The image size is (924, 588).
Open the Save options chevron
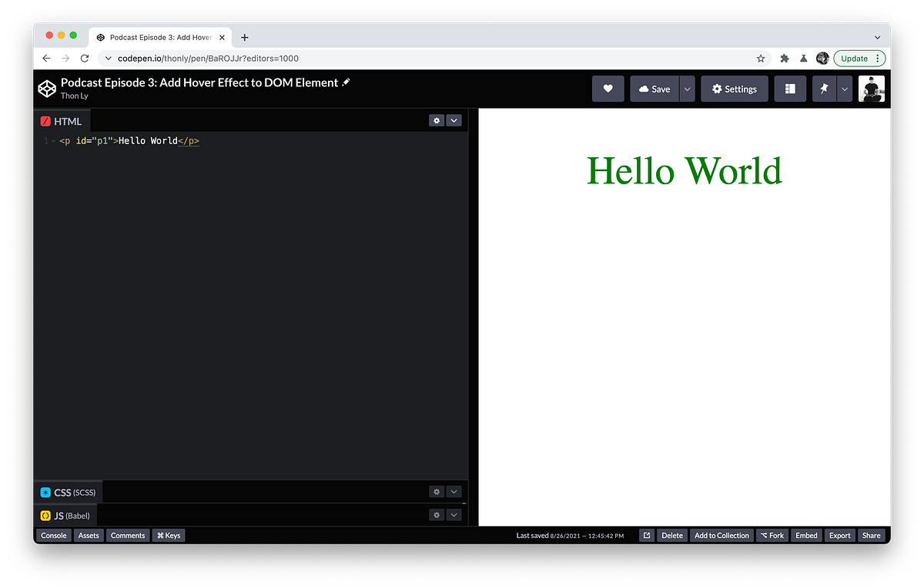tap(686, 89)
